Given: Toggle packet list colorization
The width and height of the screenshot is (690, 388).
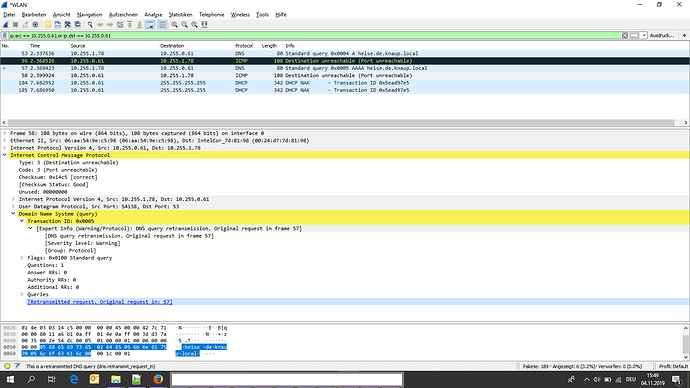Looking at the screenshot, I should [x=162, y=25].
